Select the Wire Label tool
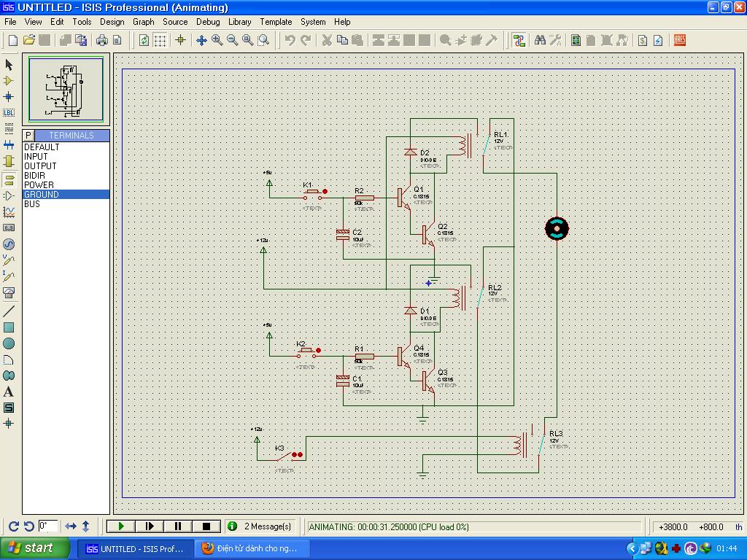Viewport: 747px width, 560px height. coord(9,113)
